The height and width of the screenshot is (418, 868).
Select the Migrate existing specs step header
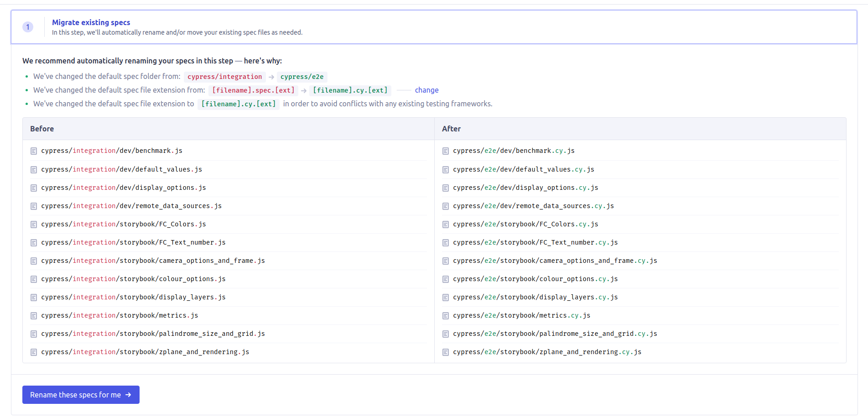click(x=434, y=27)
